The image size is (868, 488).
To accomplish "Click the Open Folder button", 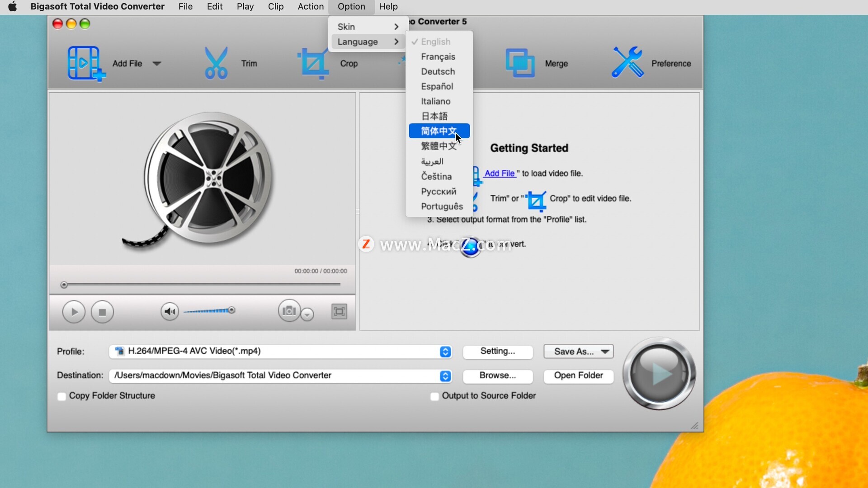I will click(578, 375).
